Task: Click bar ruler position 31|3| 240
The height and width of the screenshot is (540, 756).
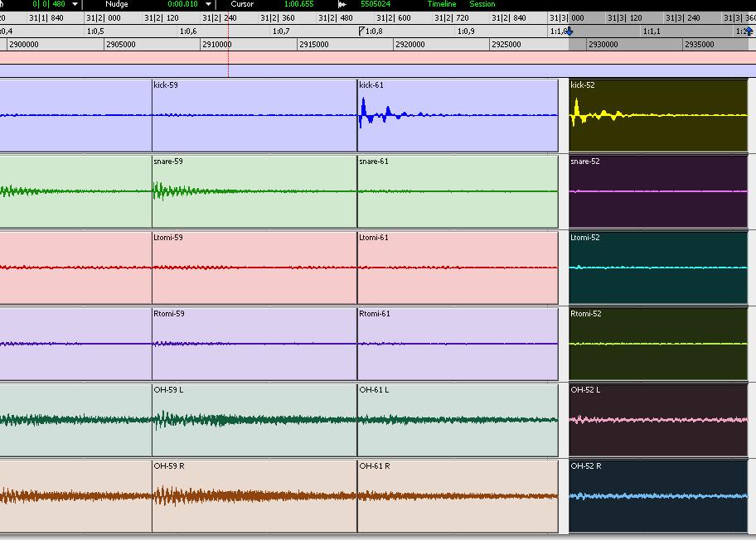Action: pyautogui.click(x=683, y=18)
